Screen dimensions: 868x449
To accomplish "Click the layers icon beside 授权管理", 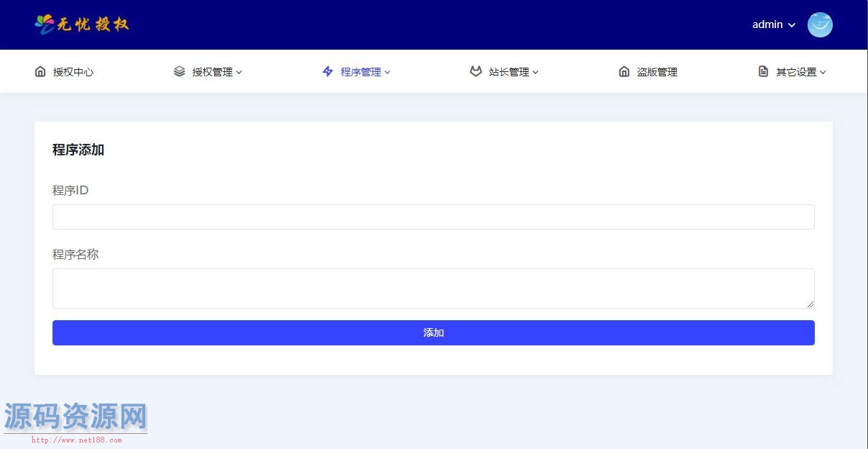I will pyautogui.click(x=179, y=71).
